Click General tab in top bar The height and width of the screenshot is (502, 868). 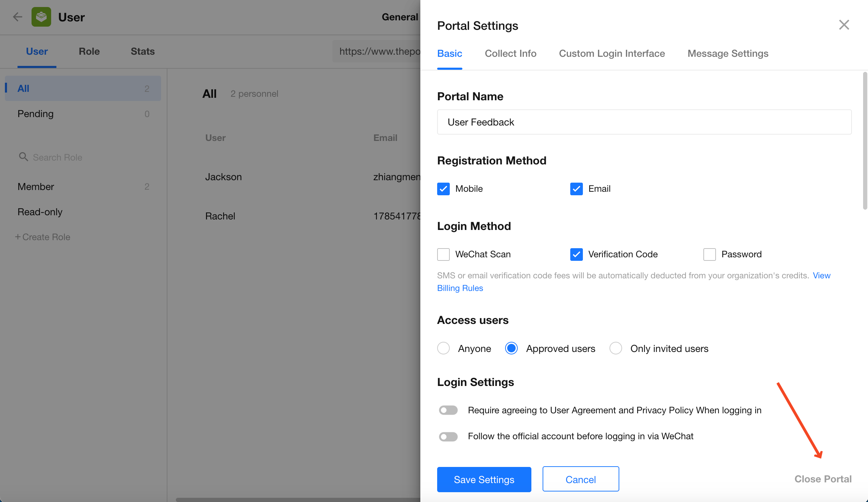click(x=400, y=17)
